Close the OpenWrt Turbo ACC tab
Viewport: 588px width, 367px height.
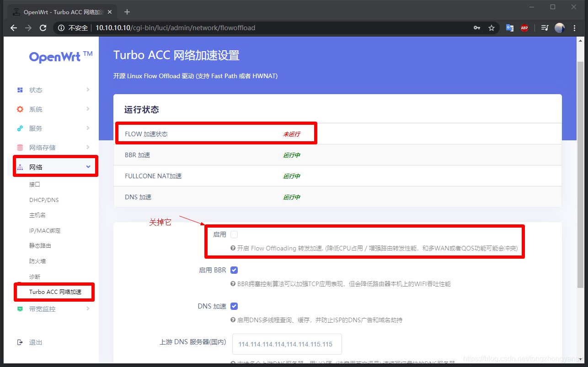tap(110, 12)
